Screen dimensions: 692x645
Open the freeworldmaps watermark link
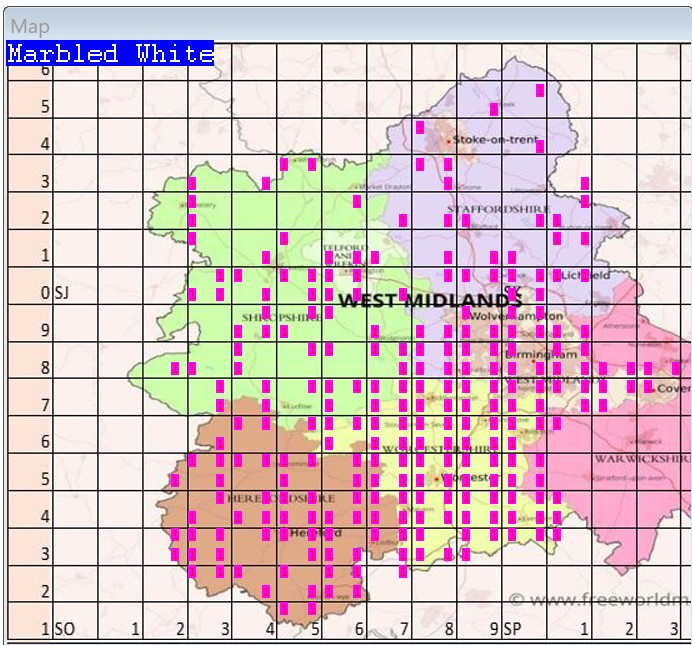tap(598, 600)
